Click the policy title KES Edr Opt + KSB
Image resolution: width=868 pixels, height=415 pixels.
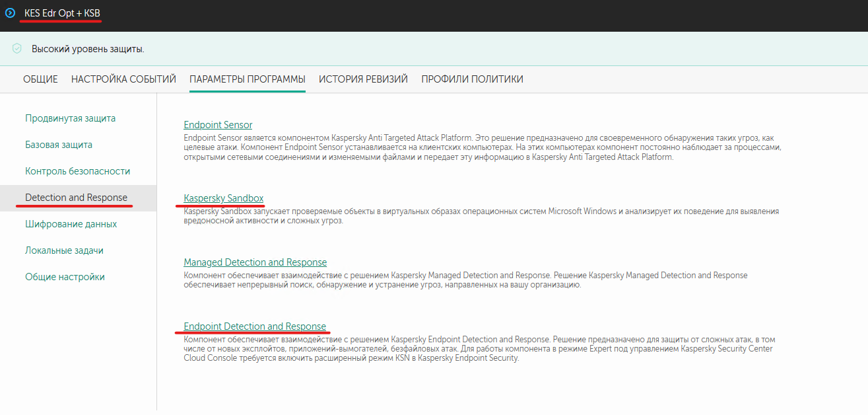click(x=63, y=13)
